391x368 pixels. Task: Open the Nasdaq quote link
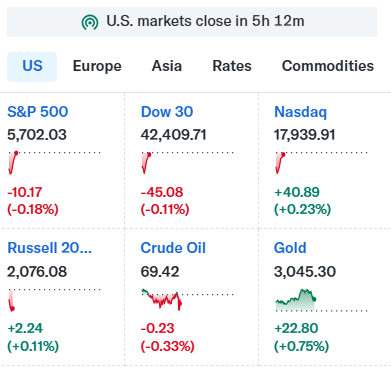[x=300, y=112]
